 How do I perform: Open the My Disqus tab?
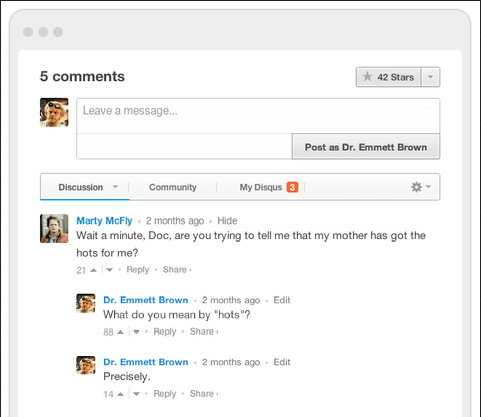pyautogui.click(x=269, y=187)
